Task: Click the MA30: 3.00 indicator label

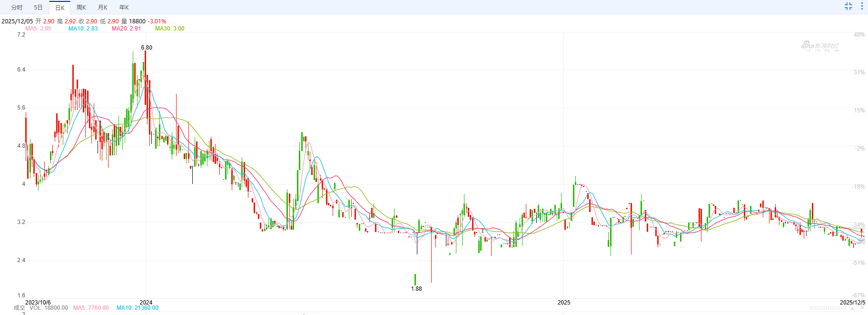Action: point(169,29)
